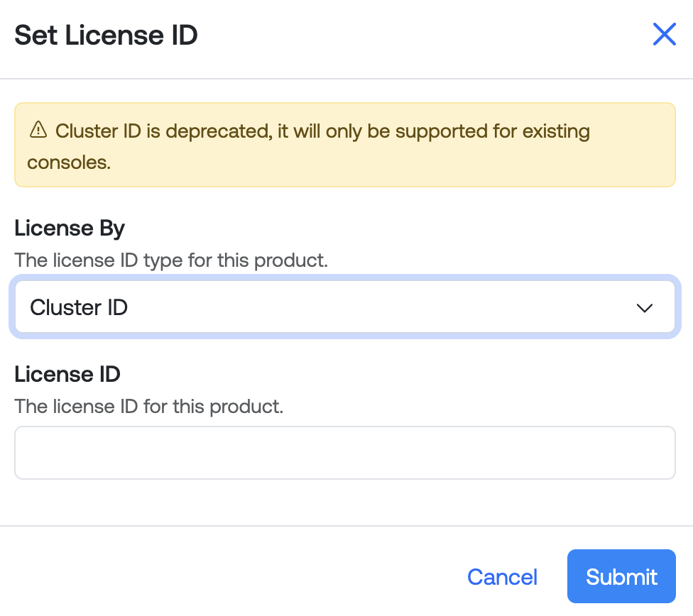
Task: Click the Cancel link in footer
Action: click(x=502, y=577)
